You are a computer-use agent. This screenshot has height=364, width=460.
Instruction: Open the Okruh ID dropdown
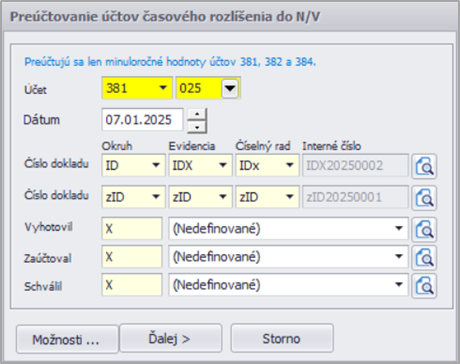[x=156, y=165]
